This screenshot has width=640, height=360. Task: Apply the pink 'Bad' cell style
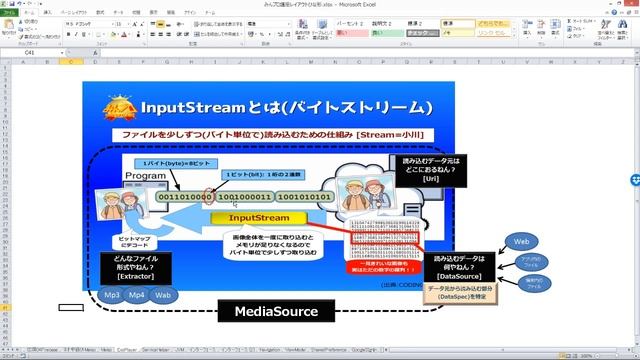pyautogui.click(x=352, y=33)
